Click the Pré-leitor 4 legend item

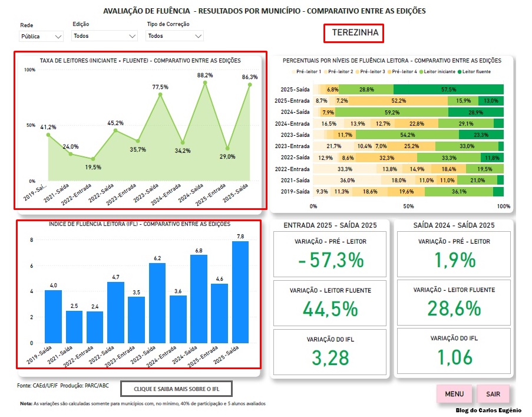(403, 72)
